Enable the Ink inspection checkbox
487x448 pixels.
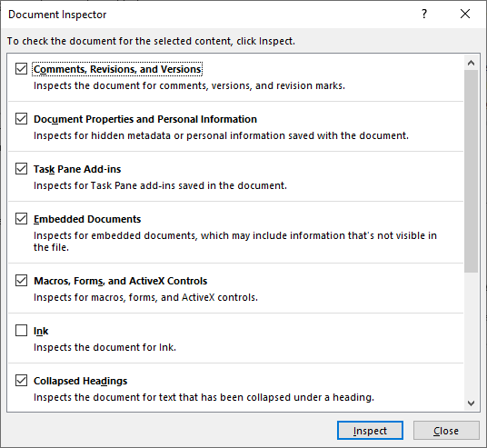(21, 331)
